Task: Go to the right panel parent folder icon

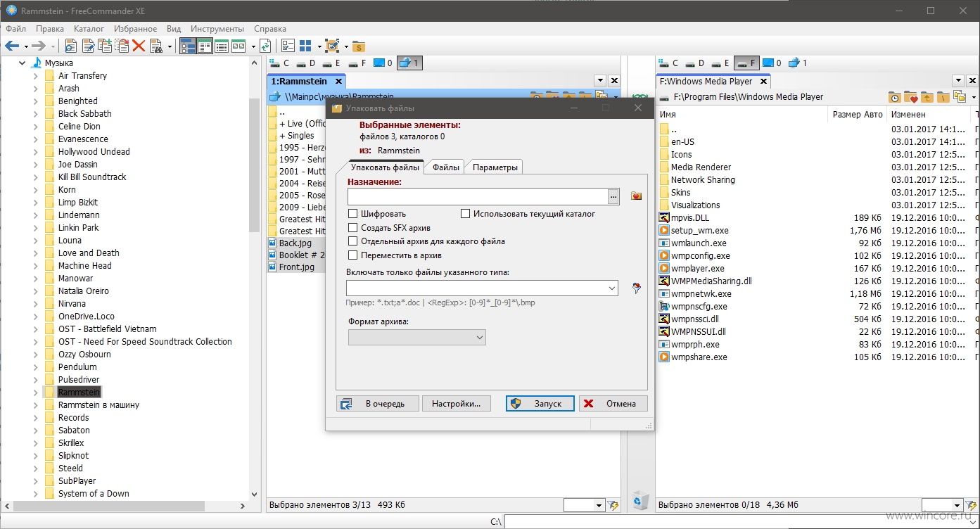Action: click(x=927, y=97)
